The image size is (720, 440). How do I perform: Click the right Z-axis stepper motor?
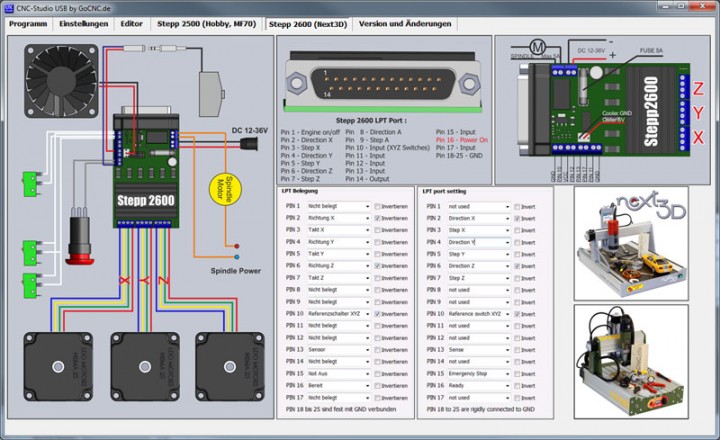(230, 367)
